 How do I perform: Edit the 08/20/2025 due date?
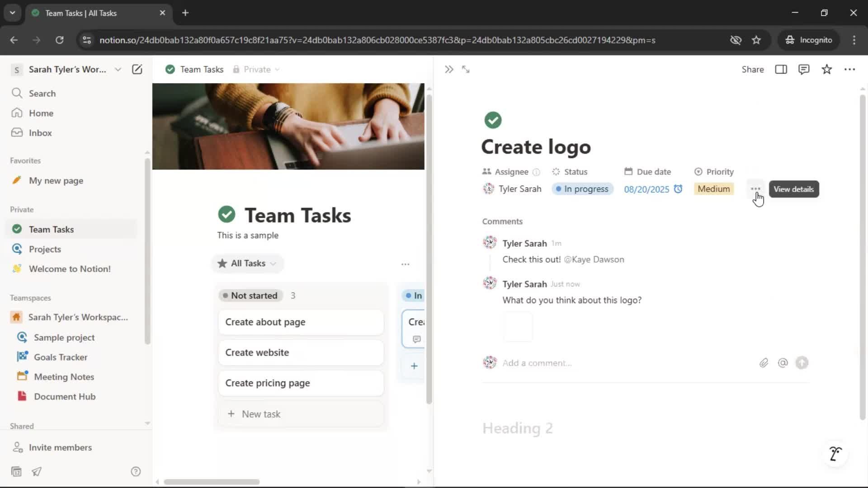point(646,189)
